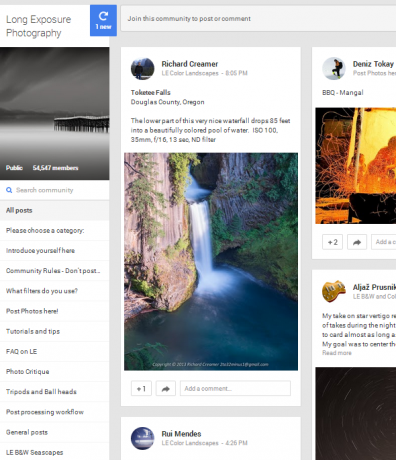The height and width of the screenshot is (460, 396).
Task: Open Richard Creamer's profile avatar
Action: [x=143, y=69]
